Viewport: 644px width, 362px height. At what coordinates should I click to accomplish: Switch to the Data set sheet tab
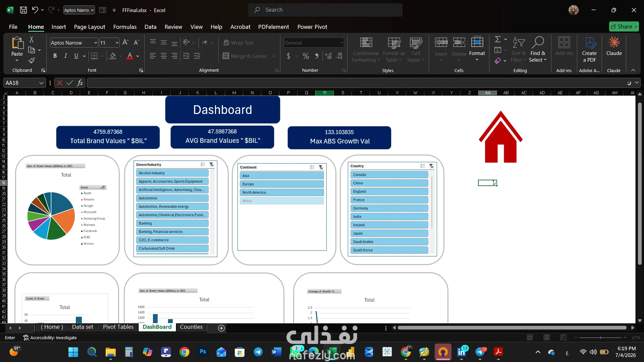click(x=83, y=327)
